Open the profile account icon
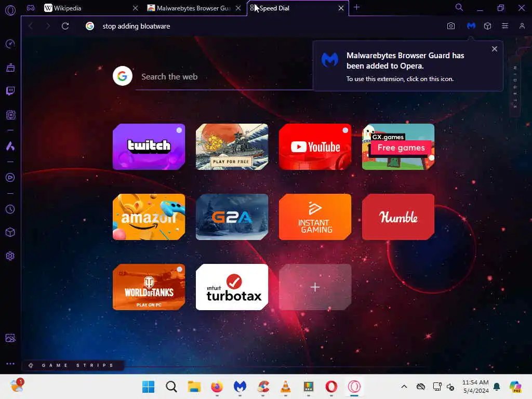This screenshot has width=532, height=399. (x=522, y=26)
